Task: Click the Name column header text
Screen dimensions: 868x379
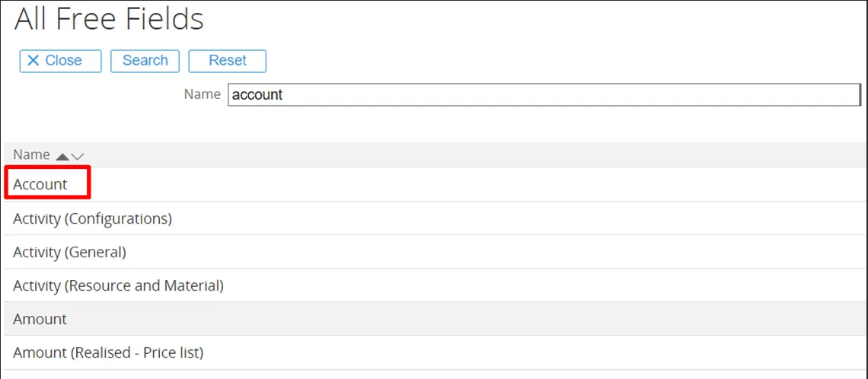Action: pos(31,154)
